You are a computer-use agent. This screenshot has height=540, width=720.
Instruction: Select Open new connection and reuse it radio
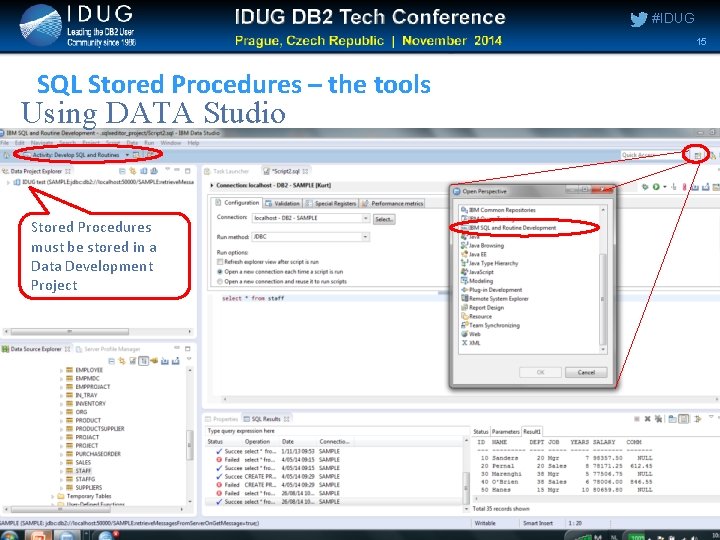[220, 281]
